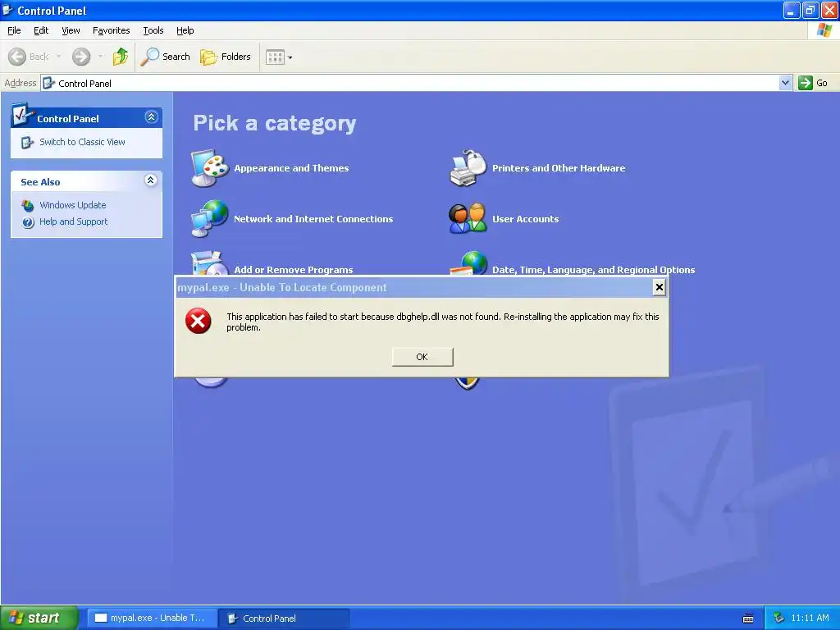Click the Help and Support question mark icon
840x630 pixels.
[x=28, y=222]
